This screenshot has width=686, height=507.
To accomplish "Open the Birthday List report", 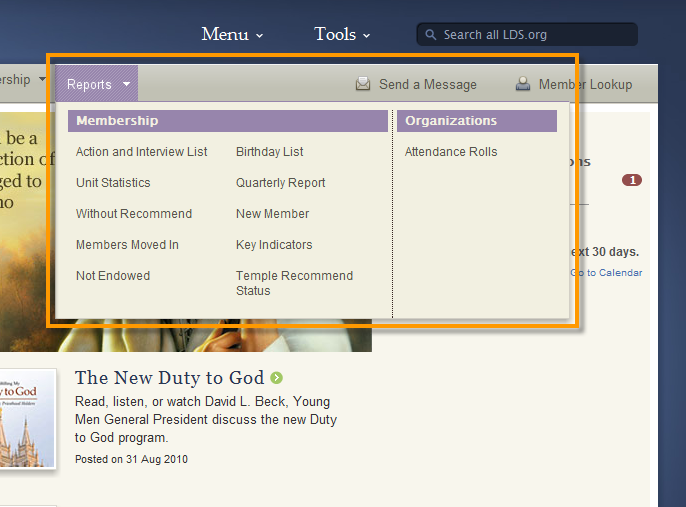I will point(270,152).
